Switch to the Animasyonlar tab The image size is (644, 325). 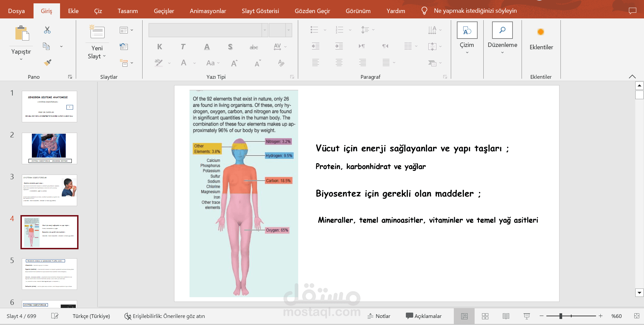208,11
